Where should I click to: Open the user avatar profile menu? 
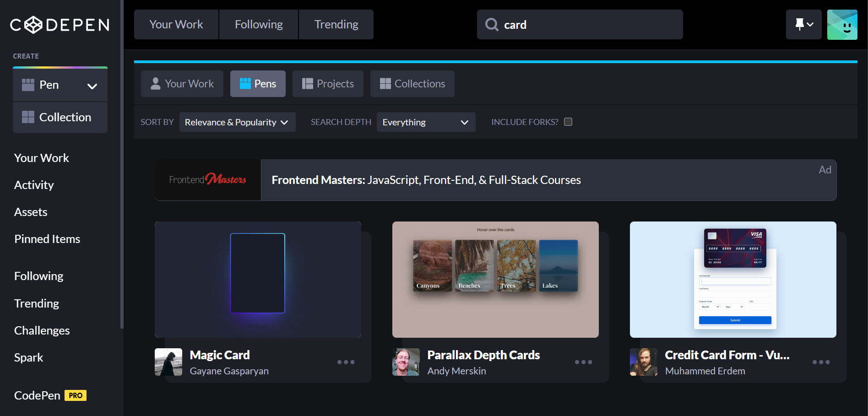point(842,25)
